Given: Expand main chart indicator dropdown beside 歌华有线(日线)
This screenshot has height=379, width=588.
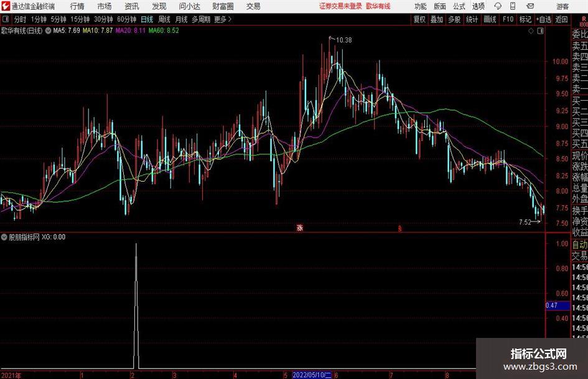Looking at the screenshot, I should click(x=48, y=30).
